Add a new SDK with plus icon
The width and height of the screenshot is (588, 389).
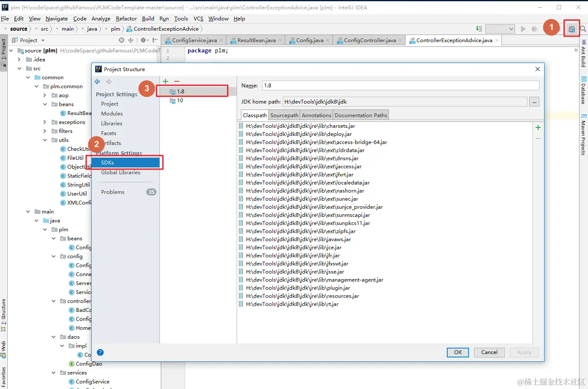[165, 81]
